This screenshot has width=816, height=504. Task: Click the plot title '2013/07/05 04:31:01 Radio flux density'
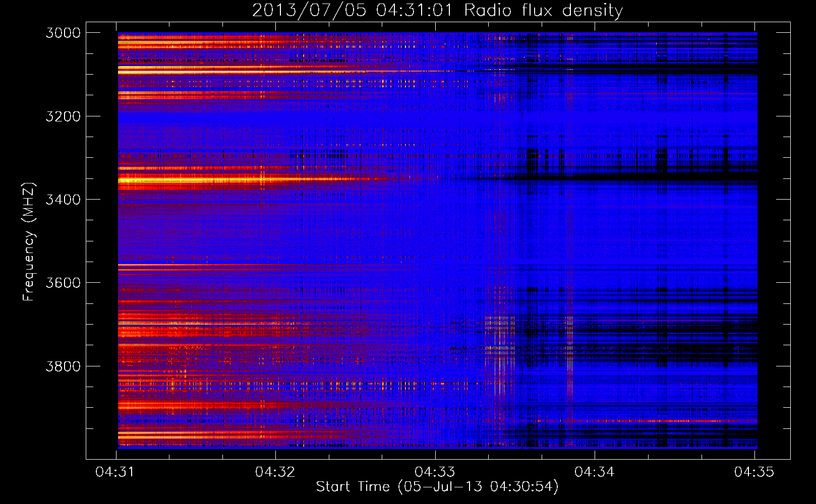pos(437,11)
